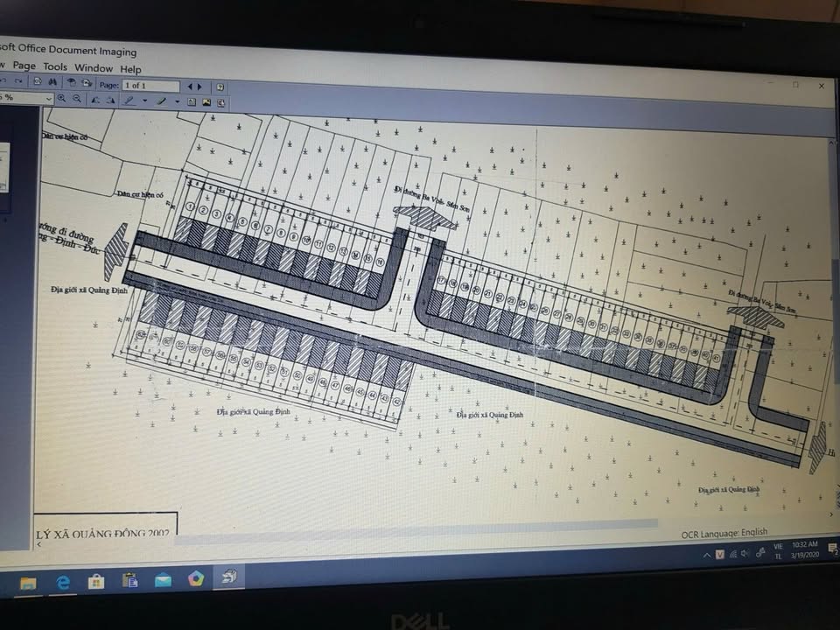Click the Page number input field
This screenshot has height=630, width=840.
[x=150, y=86]
